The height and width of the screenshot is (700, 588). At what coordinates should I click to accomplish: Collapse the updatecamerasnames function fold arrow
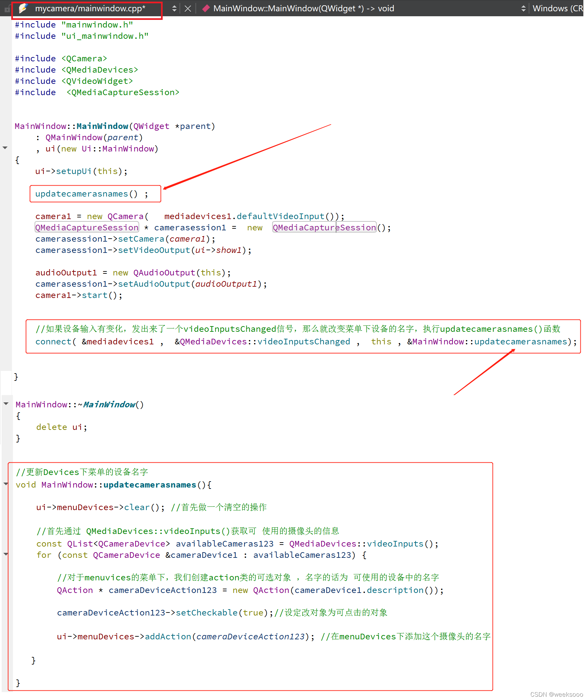6,484
